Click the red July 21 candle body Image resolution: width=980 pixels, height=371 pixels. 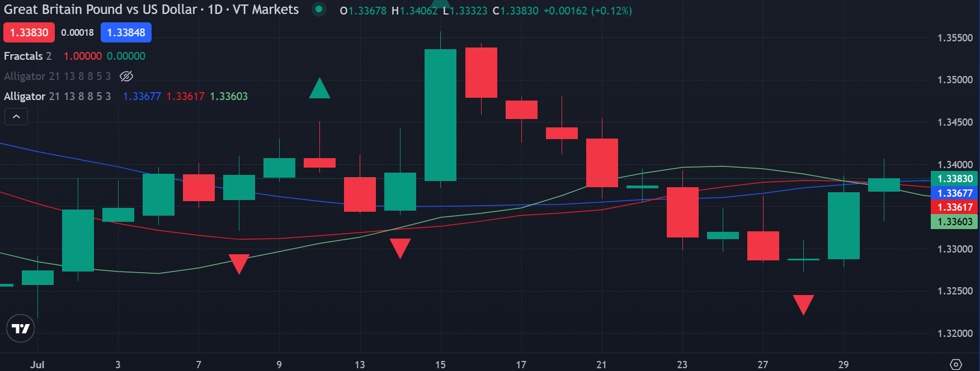tap(602, 163)
